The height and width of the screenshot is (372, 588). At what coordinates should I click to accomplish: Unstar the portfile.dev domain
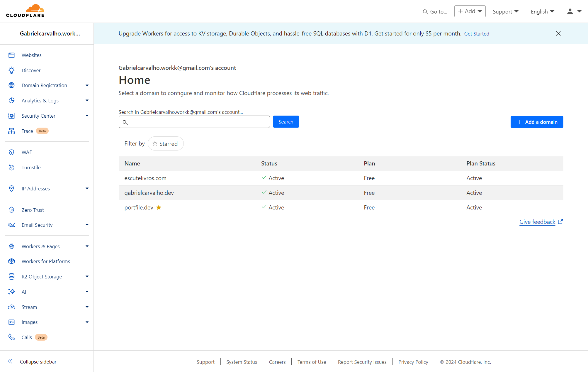159,207
